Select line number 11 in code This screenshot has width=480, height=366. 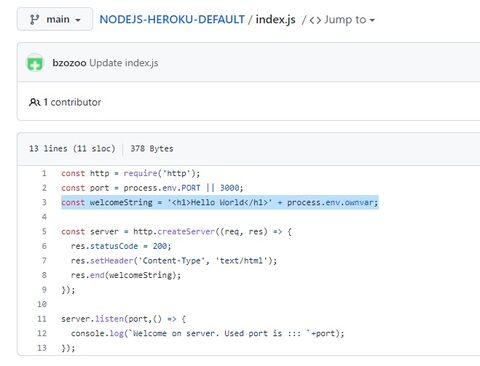click(42, 319)
